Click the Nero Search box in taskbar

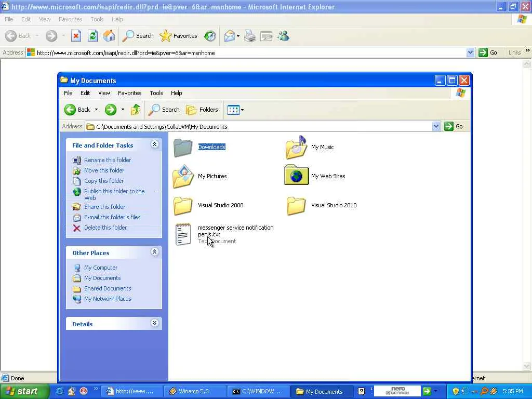pos(397,391)
